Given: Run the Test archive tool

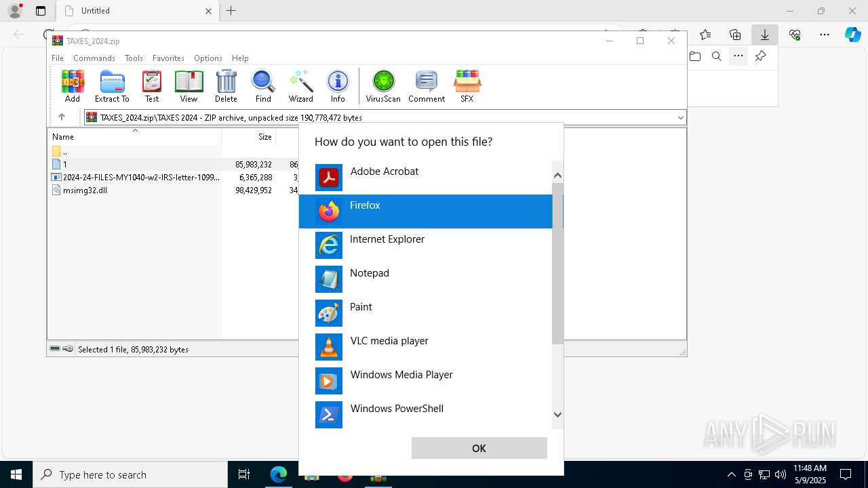Looking at the screenshot, I should 152,86.
